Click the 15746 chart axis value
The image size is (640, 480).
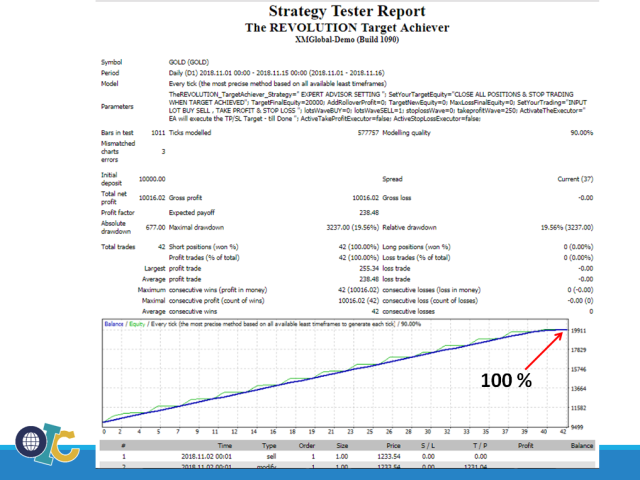(x=578, y=369)
